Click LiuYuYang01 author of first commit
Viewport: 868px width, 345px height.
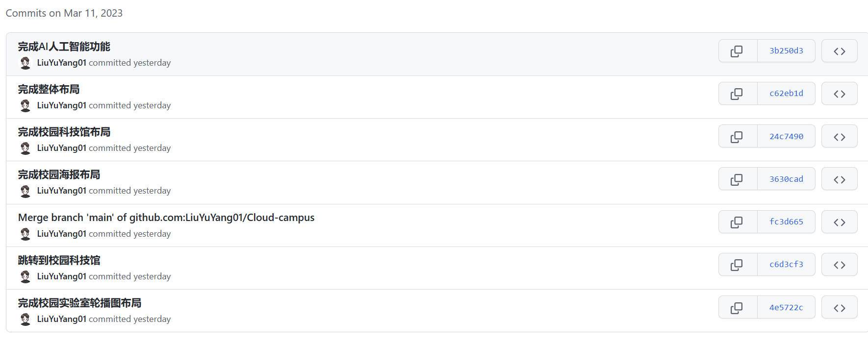click(62, 63)
